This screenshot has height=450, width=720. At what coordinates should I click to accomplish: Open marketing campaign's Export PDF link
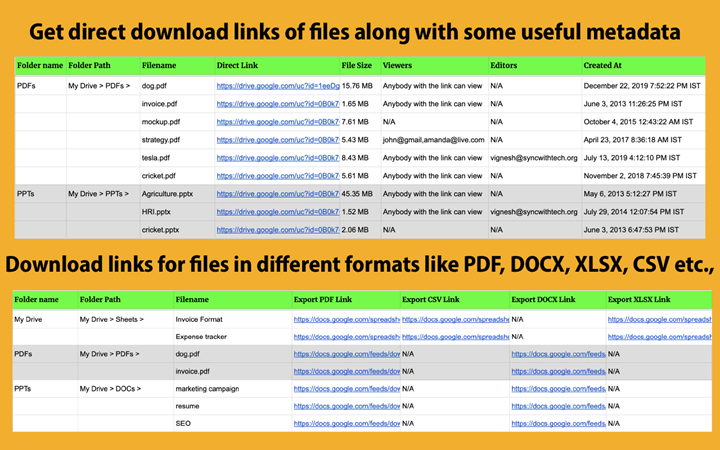(347, 388)
